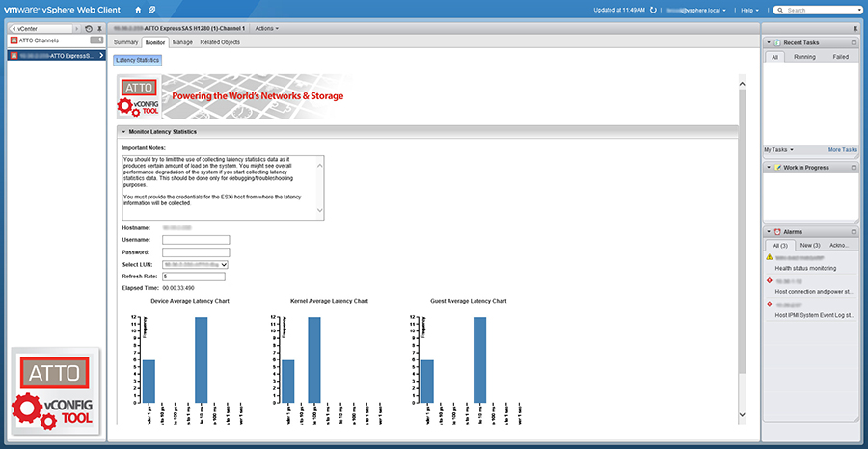Click the tall bar in Kernel Average Latency Chart

point(314,360)
